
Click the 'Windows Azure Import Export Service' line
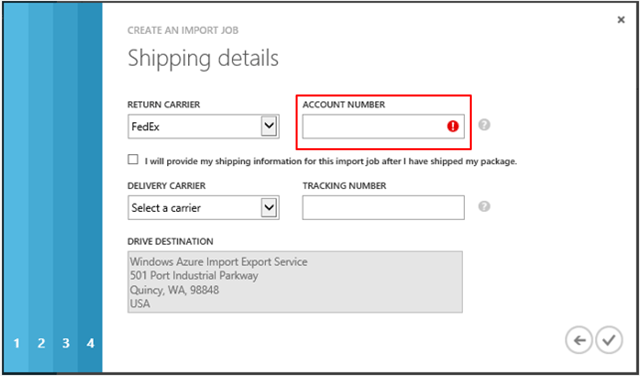[218, 262]
